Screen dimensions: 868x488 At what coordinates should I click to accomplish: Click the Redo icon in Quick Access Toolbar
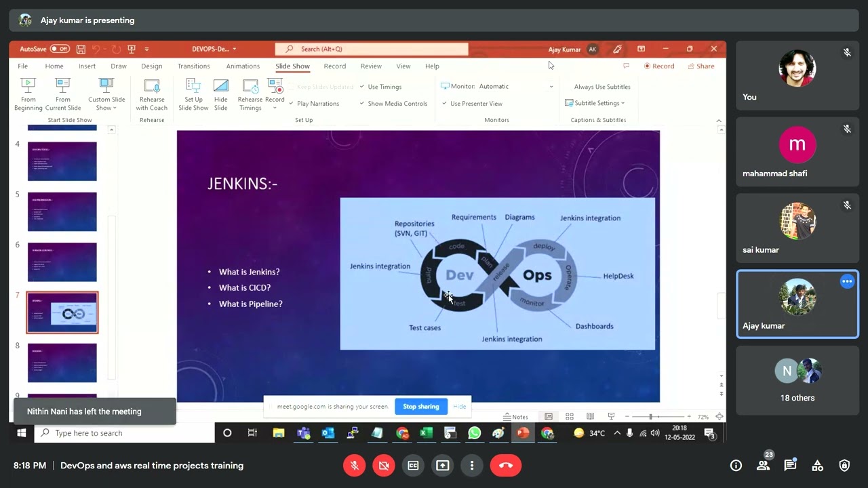[116, 49]
